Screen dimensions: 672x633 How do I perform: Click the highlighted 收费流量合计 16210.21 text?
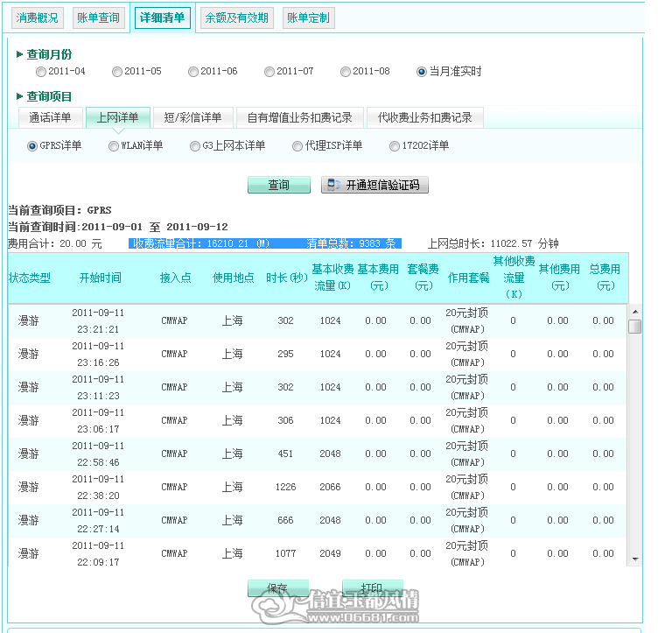pyautogui.click(x=201, y=243)
